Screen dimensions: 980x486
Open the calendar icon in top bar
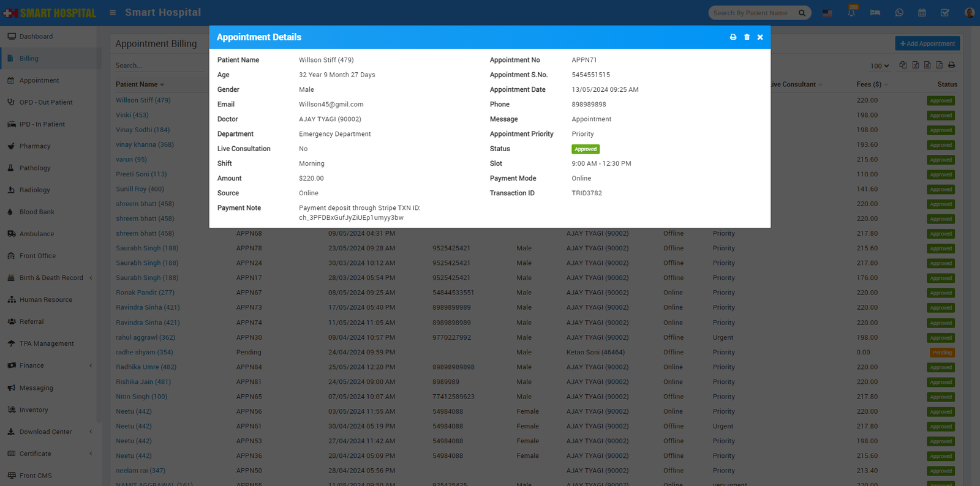922,13
